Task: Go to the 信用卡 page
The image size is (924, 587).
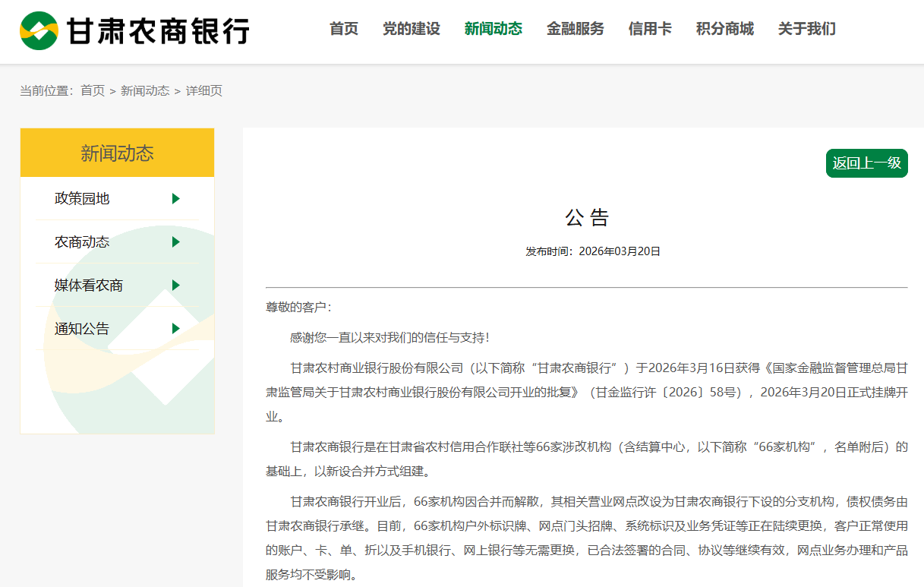Action: click(x=650, y=29)
